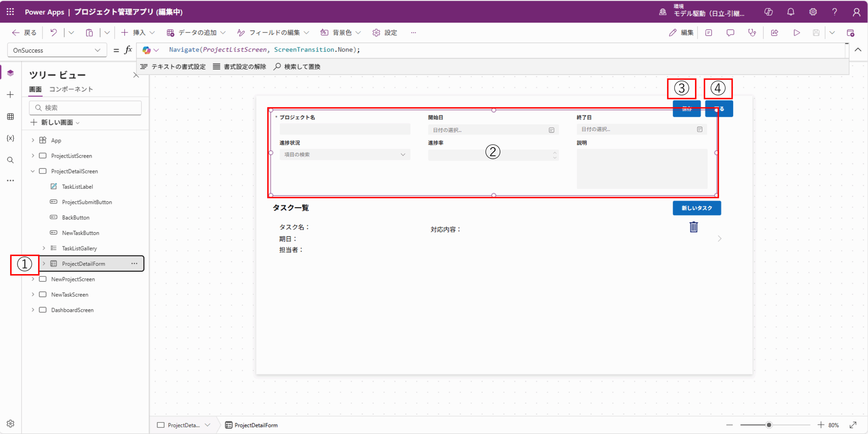868x434 pixels.
Task: Run the app with the play icon
Action: point(797,33)
